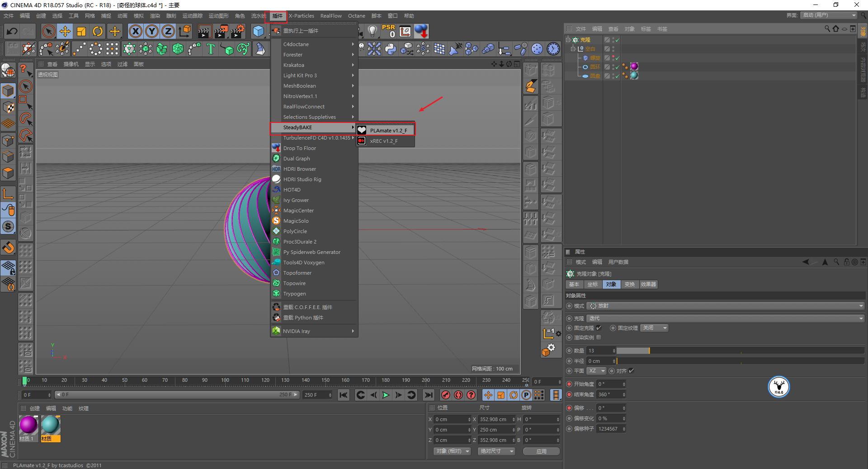Screen dimensions: 868x469
Task: Lock the Y axis with the Y icon
Action: [x=152, y=31]
